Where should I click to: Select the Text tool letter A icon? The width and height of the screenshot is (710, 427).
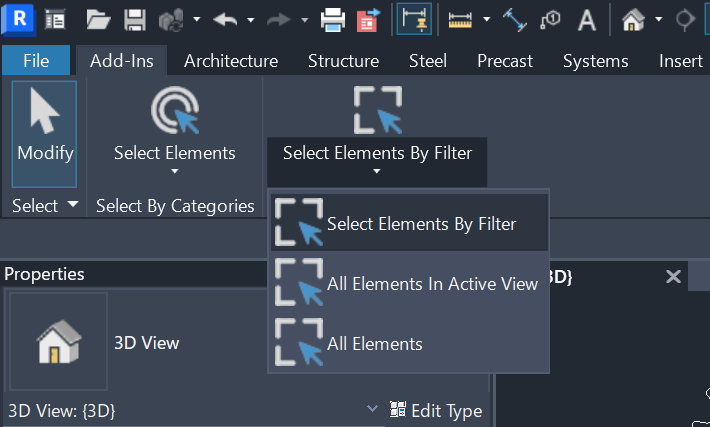pyautogui.click(x=587, y=19)
